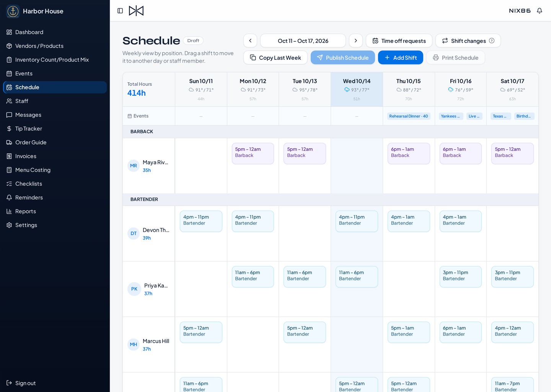The image size is (551, 392).
Task: Go to Inventory Count / Product Mix
Action: [x=55, y=60]
